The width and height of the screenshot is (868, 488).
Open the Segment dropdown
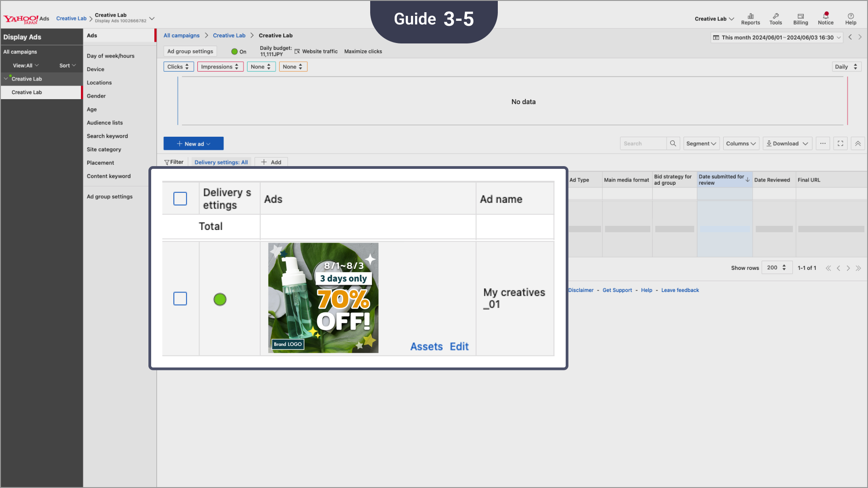(701, 143)
